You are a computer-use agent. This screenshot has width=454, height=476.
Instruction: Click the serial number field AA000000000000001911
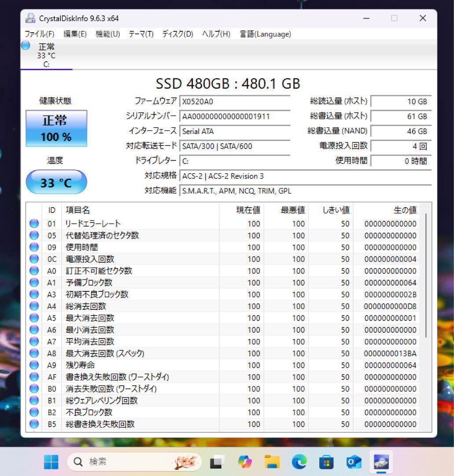pos(235,116)
